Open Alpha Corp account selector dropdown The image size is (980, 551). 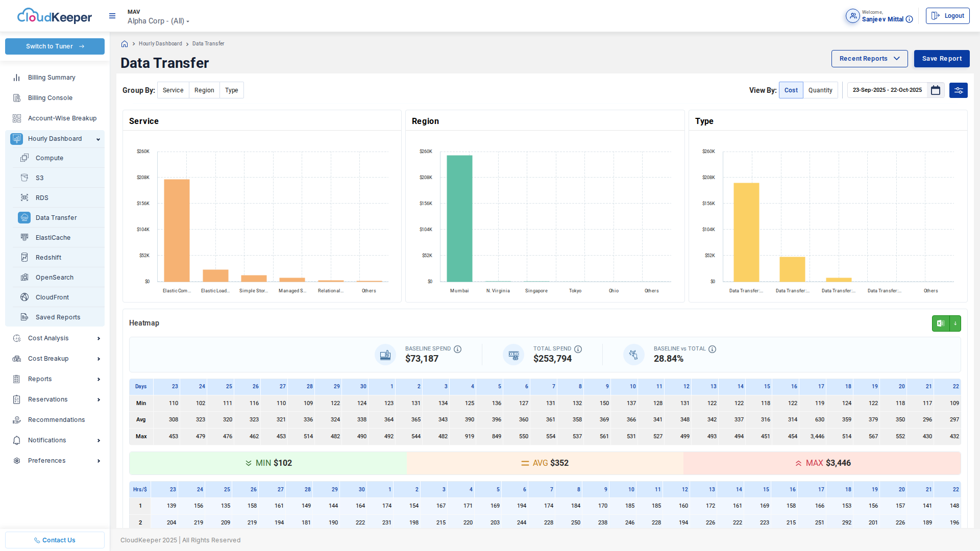click(x=158, y=21)
